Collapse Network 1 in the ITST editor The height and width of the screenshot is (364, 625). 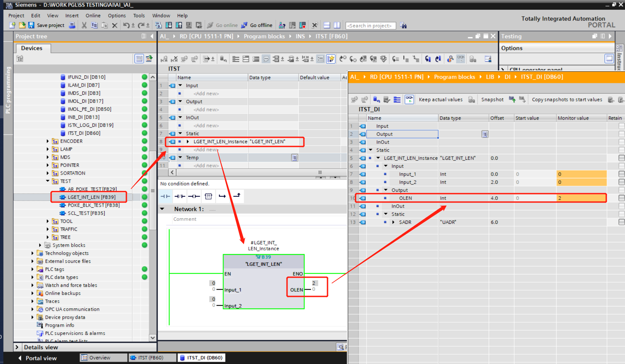pos(162,209)
